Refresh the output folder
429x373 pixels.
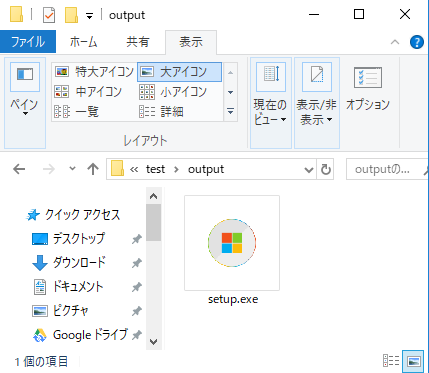[326, 170]
